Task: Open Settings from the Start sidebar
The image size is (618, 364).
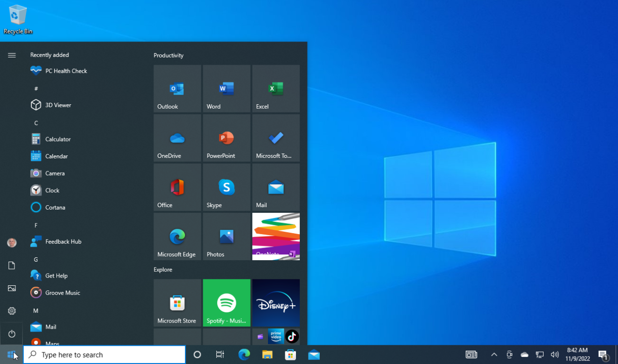Action: [x=12, y=311]
